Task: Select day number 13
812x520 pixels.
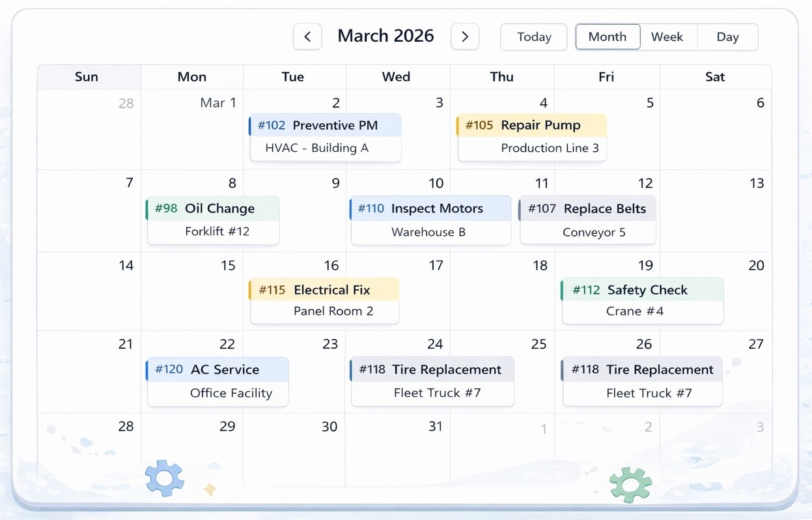Action: pyautogui.click(x=757, y=183)
